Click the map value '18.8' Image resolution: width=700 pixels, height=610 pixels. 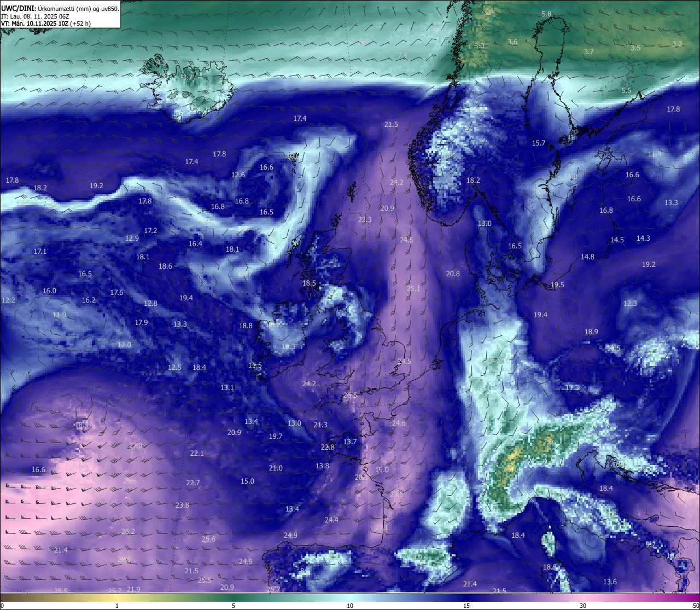point(246,326)
